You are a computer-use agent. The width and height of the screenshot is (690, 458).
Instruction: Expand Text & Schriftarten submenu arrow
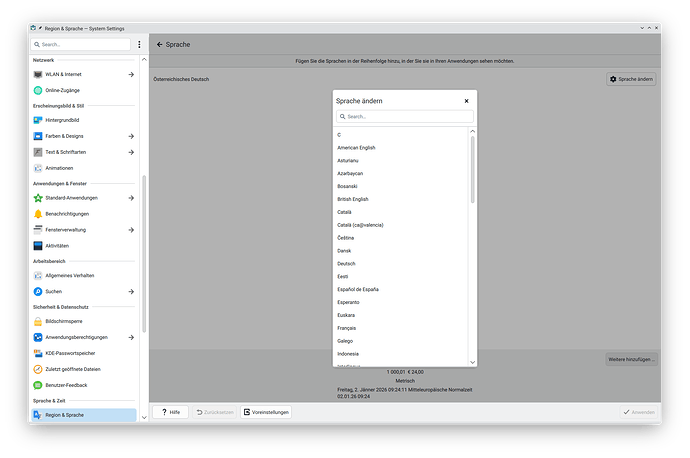tap(131, 152)
